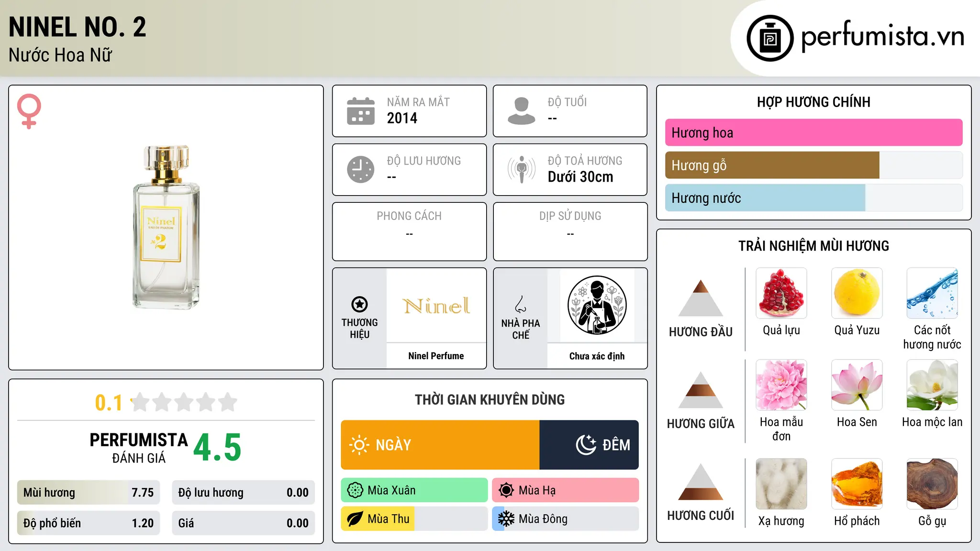The image size is (980, 551).
Task: Click the pink female gender symbol
Action: coord(29,111)
